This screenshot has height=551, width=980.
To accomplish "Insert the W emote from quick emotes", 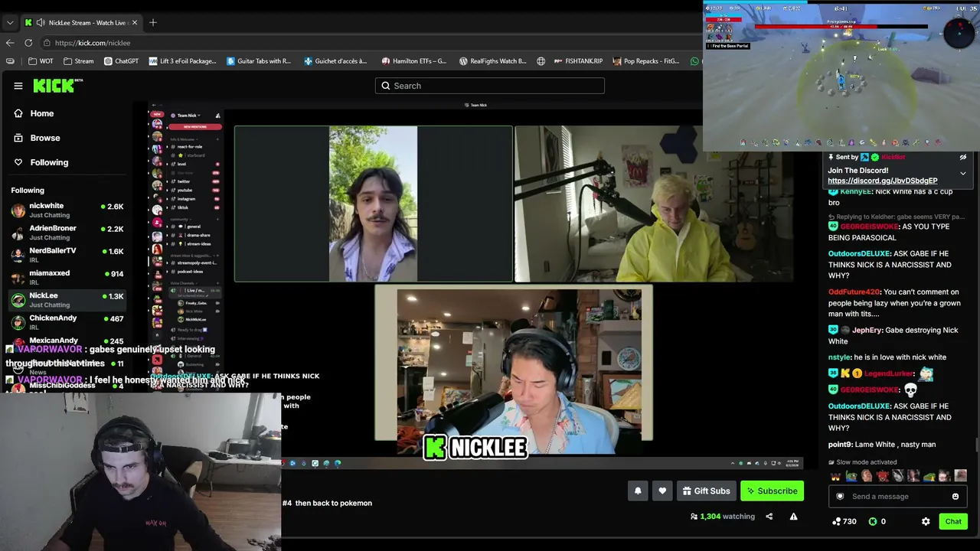I will (x=836, y=476).
